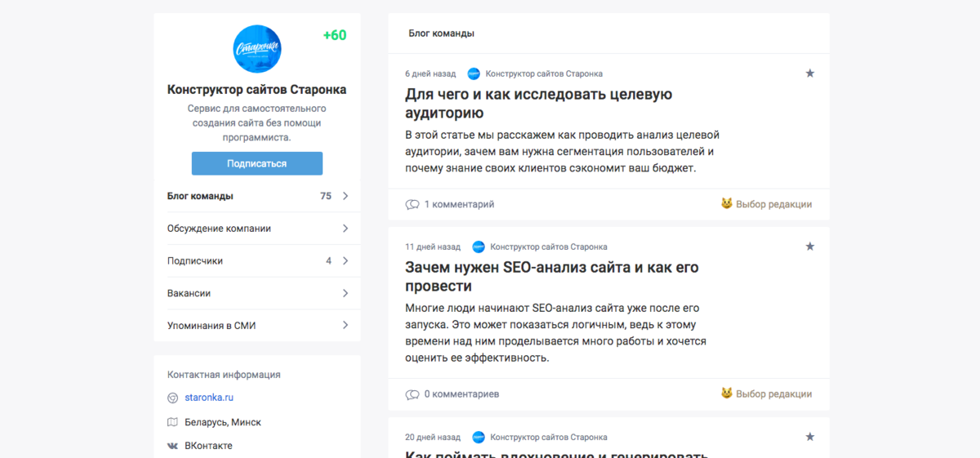
Task: Open the staronka.ru website link
Action: pyautogui.click(x=209, y=398)
